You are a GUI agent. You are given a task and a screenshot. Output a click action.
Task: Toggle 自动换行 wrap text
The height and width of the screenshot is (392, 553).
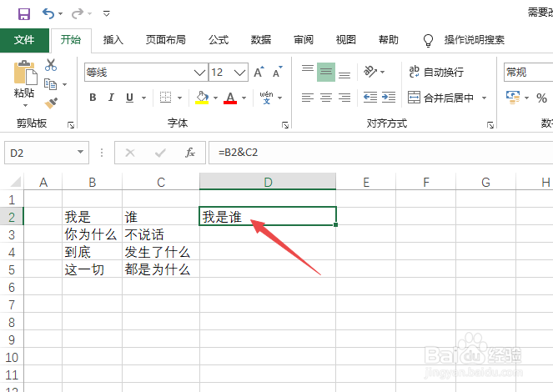click(x=436, y=72)
